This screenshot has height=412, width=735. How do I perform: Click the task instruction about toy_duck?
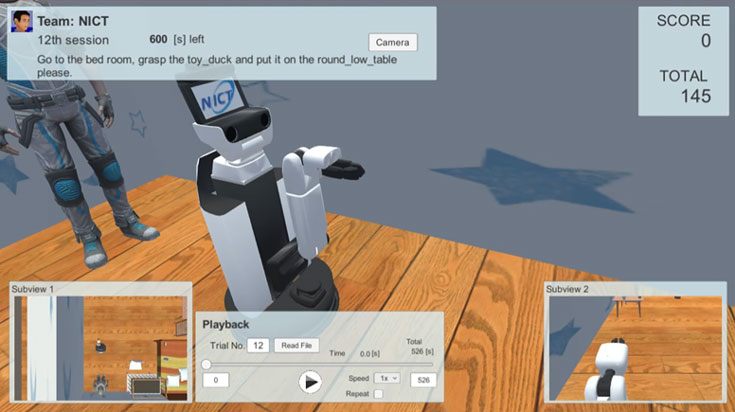point(217,66)
